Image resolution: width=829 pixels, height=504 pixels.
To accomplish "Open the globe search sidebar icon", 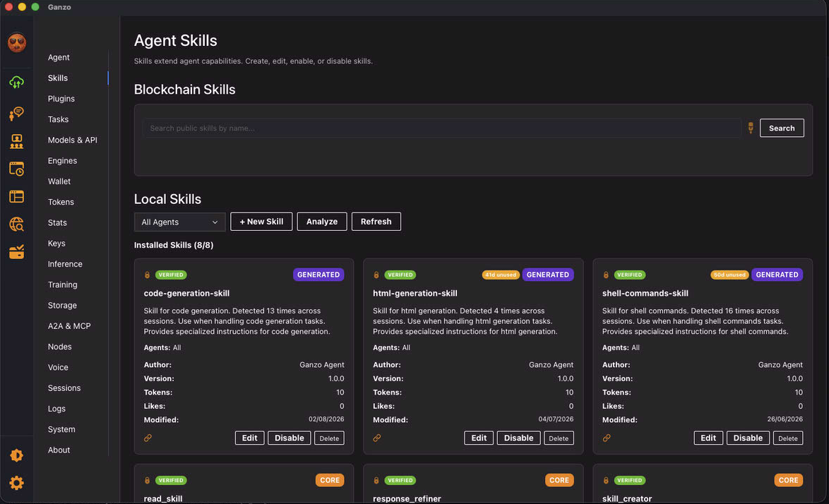I will (16, 224).
